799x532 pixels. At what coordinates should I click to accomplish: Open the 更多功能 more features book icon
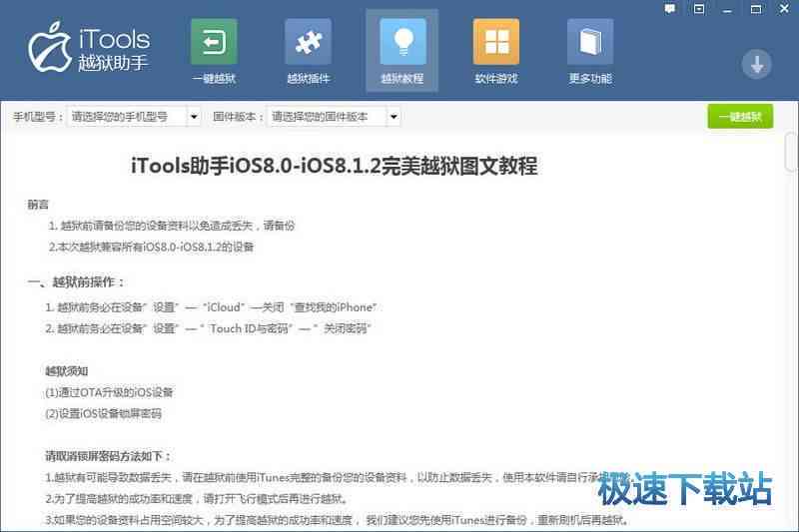[x=590, y=42]
